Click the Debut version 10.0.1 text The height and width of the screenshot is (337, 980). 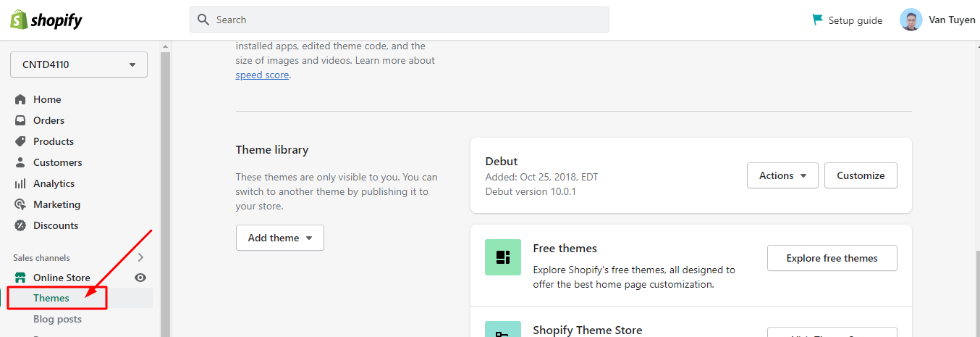(531, 191)
